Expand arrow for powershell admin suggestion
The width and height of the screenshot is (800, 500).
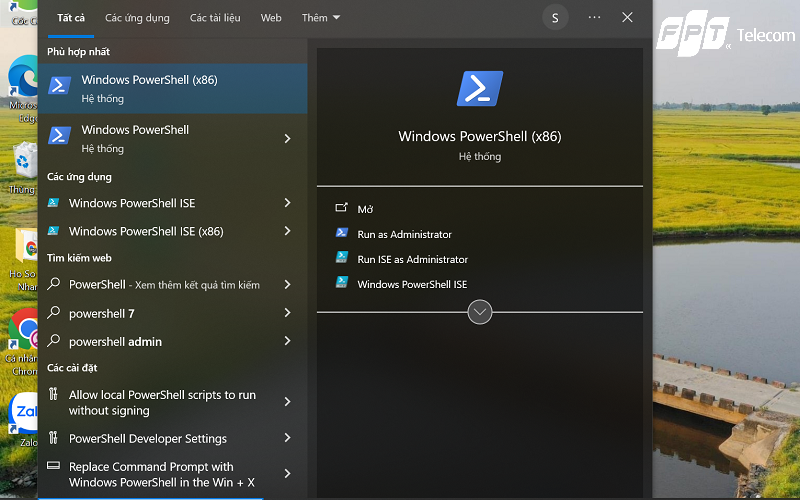(x=287, y=341)
